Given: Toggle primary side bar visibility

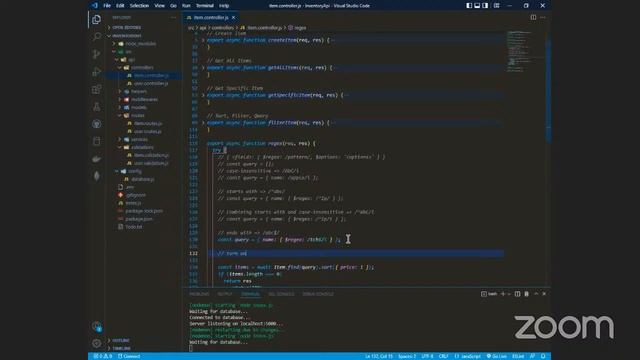Looking at the screenshot, I should point(469,6).
